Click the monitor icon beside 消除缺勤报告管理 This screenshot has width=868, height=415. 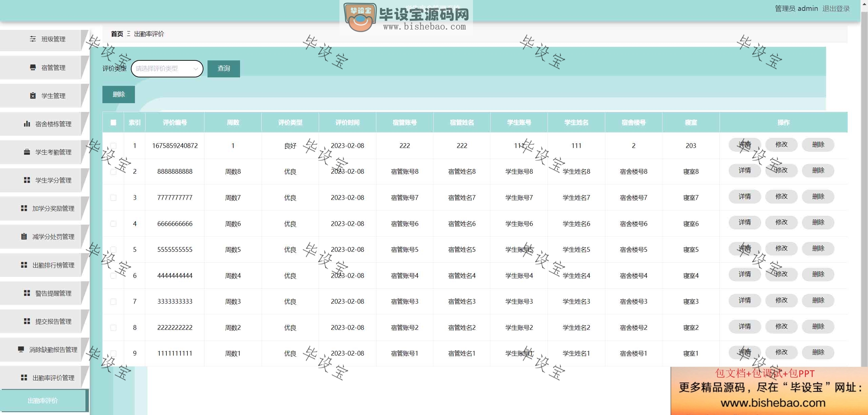pyautogui.click(x=21, y=349)
